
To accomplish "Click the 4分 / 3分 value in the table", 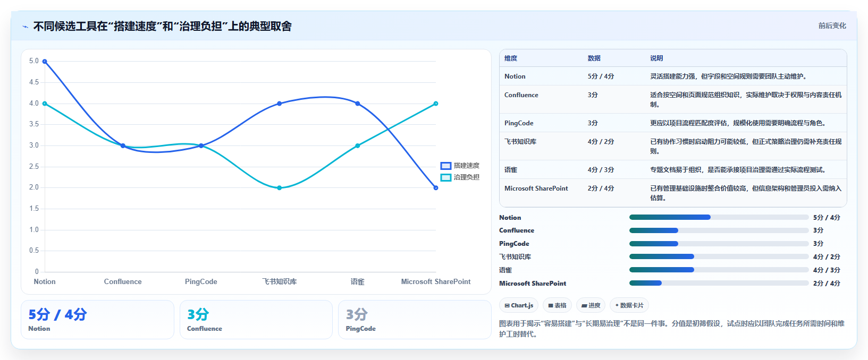I will coord(601,170).
